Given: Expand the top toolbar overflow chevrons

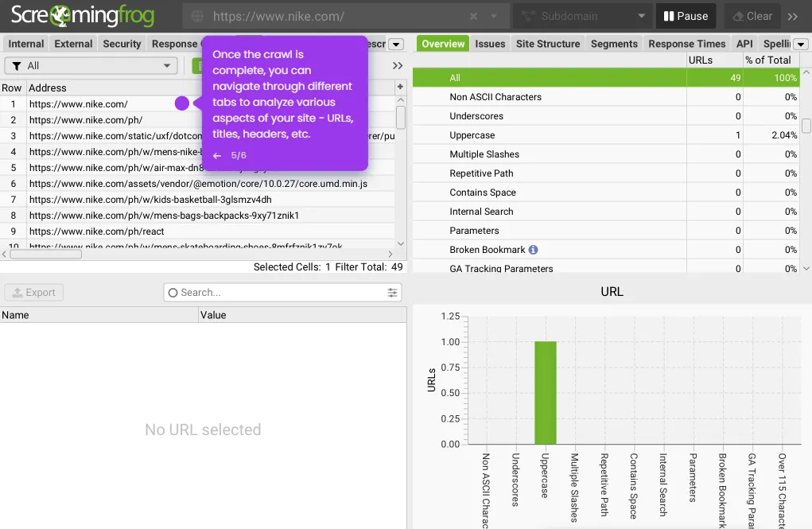Looking at the screenshot, I should point(793,16).
